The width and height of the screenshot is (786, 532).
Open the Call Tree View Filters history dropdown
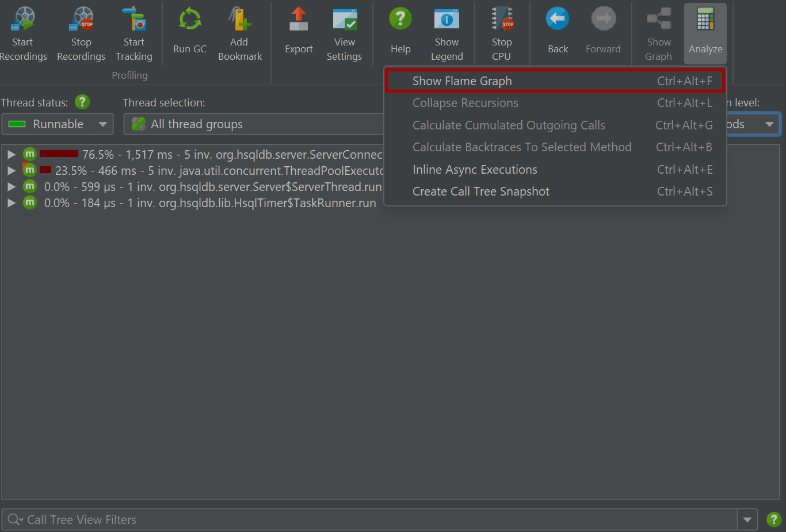(747, 520)
